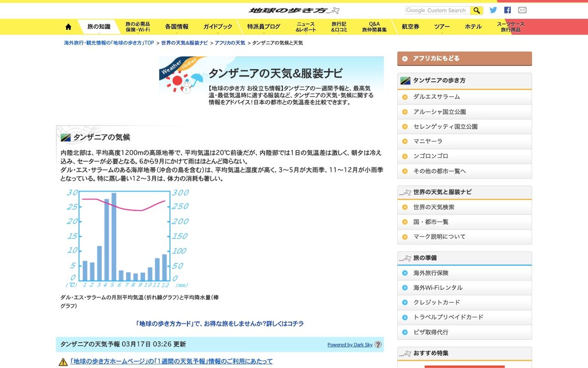
Task: Click the help question mark beside Dark Sky
Action: [378, 345]
